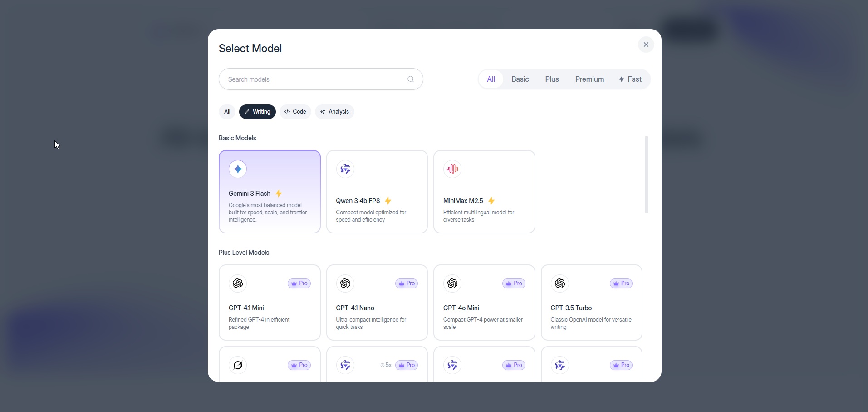
Task: Click the Pro badge on GPT-4.1 Mini
Action: pyautogui.click(x=299, y=283)
